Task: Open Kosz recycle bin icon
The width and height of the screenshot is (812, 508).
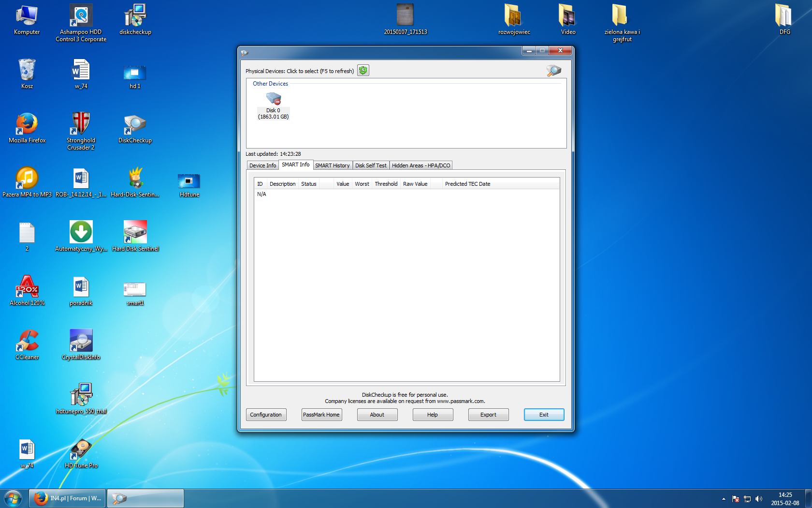Action: click(x=27, y=74)
